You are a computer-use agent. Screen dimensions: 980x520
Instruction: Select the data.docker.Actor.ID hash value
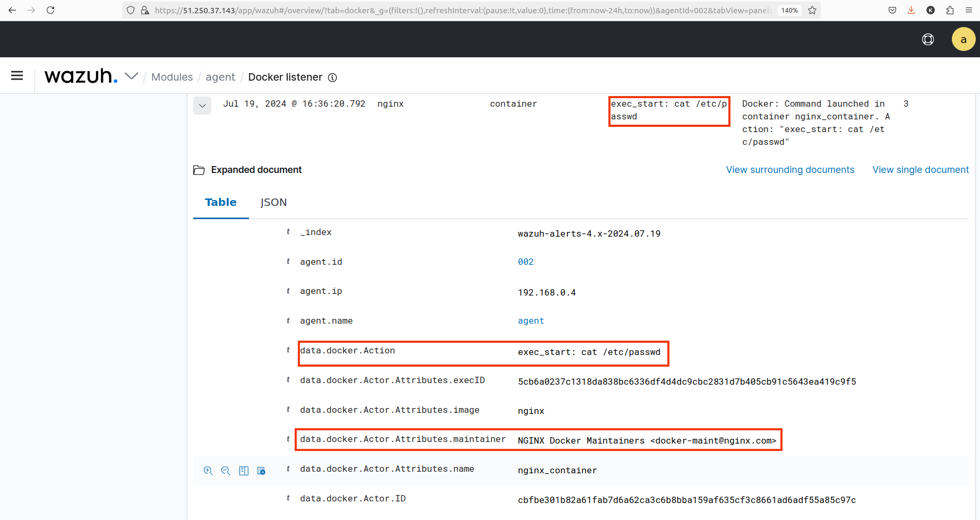coord(687,500)
